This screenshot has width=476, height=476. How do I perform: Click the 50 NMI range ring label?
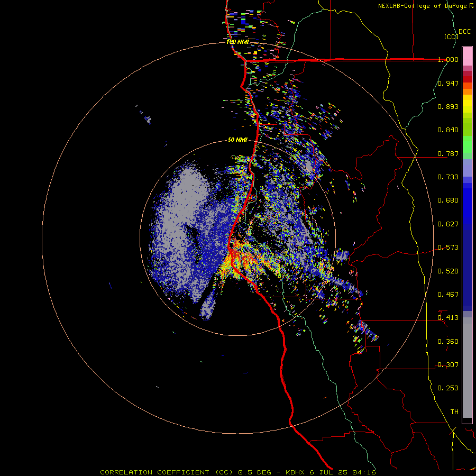[x=237, y=140]
